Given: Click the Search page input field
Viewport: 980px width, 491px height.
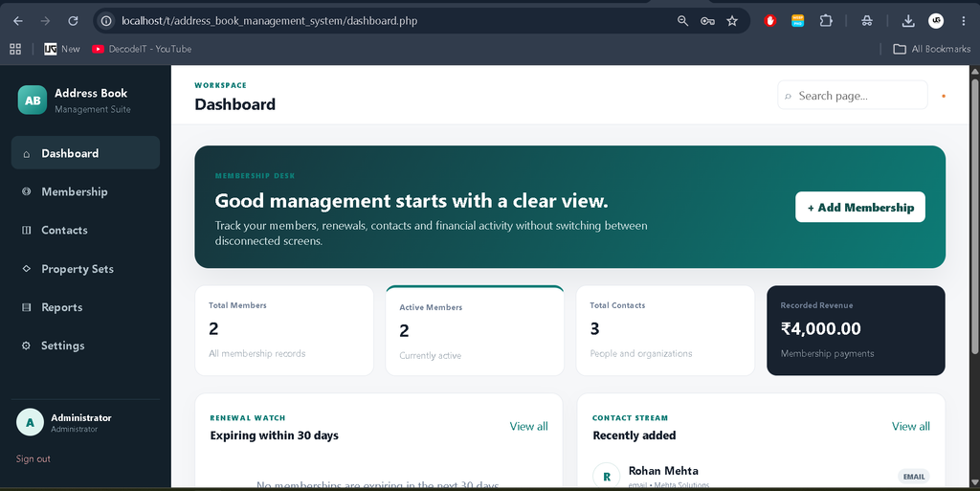Looking at the screenshot, I should (x=853, y=96).
